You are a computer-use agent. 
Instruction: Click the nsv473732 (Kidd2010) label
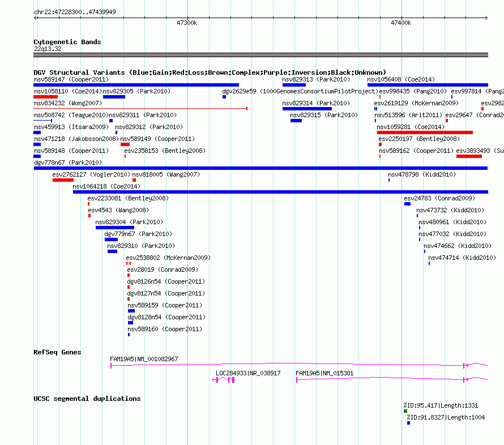(x=450, y=210)
